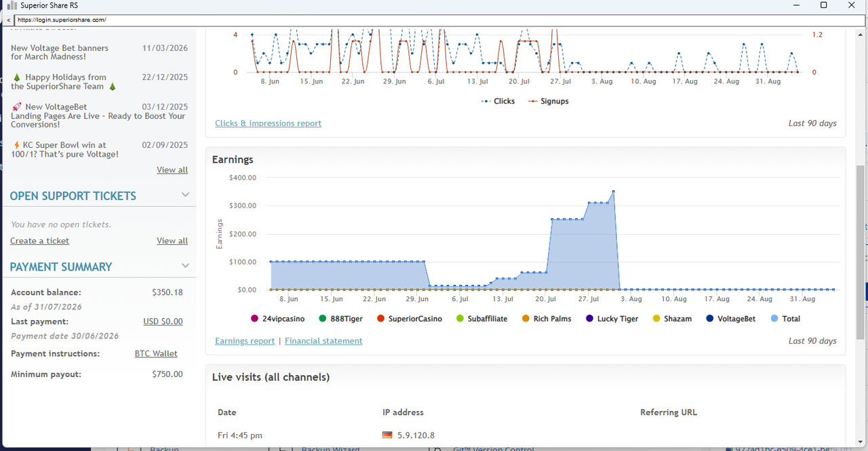
Task: Click the Live visits (all channels) heading
Action: [x=271, y=377]
